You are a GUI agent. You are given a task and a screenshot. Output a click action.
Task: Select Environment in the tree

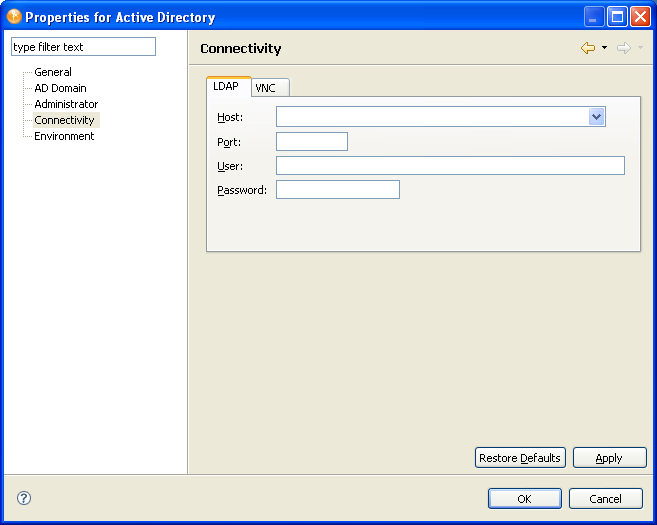[x=64, y=136]
